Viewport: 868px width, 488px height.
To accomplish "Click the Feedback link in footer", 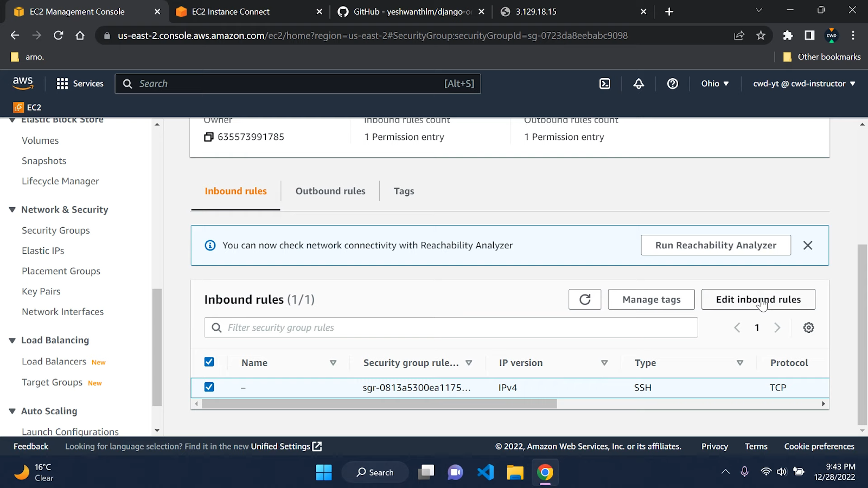I will 31,446.
